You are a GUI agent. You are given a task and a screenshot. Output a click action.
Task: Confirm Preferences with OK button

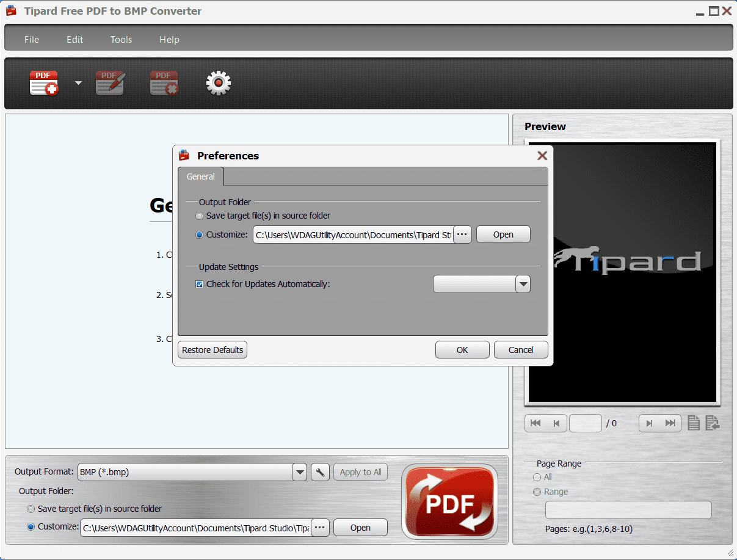click(462, 350)
